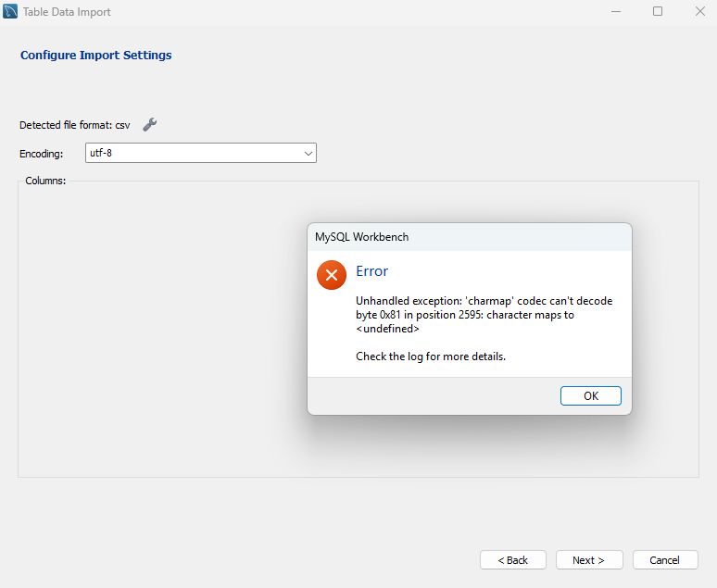Viewport: 717px width, 588px height.
Task: Close the Table Data Import window
Action: tap(700, 11)
